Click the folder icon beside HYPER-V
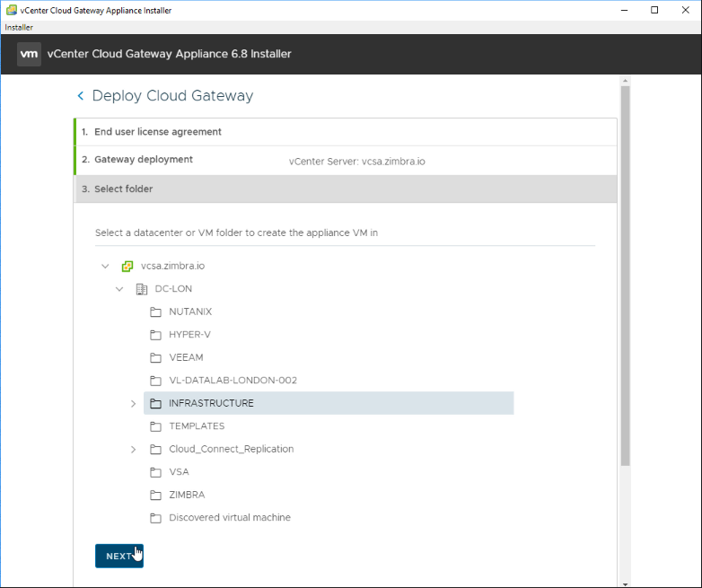 click(x=155, y=335)
